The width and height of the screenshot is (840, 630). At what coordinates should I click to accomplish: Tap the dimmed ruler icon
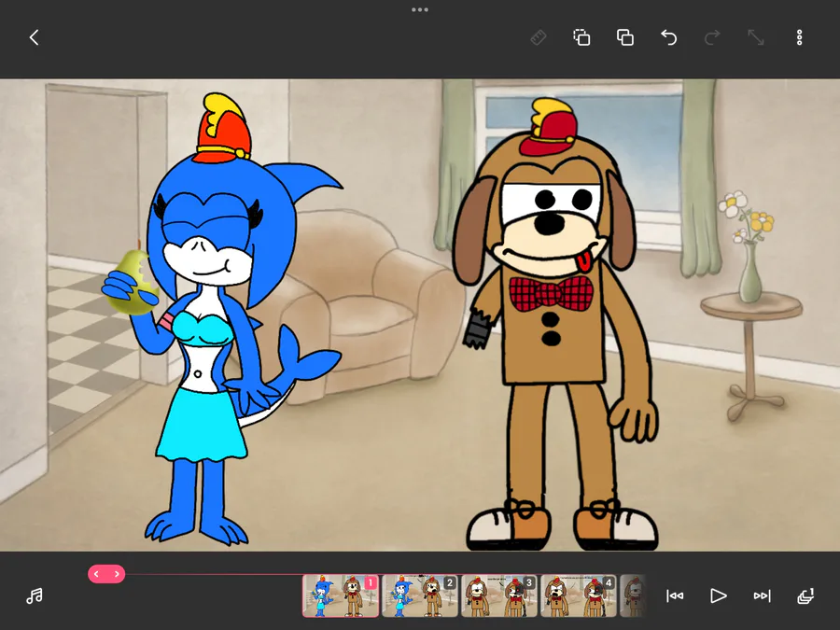pos(539,37)
